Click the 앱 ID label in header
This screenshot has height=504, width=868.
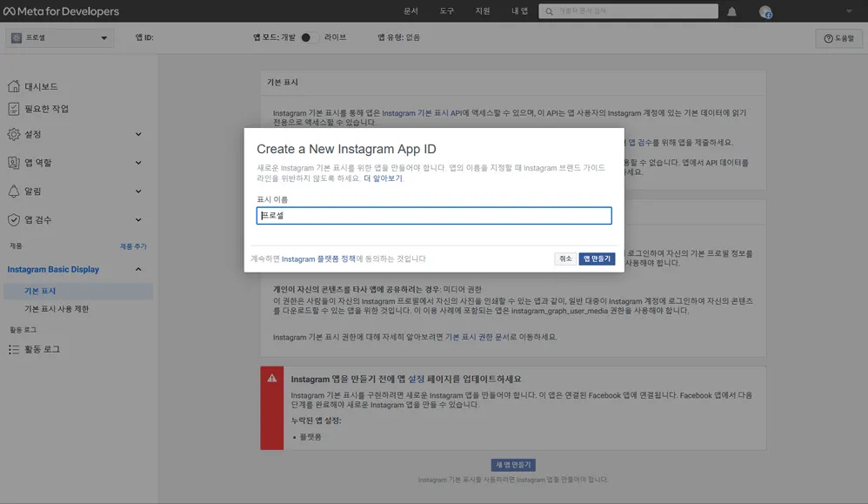pyautogui.click(x=144, y=37)
